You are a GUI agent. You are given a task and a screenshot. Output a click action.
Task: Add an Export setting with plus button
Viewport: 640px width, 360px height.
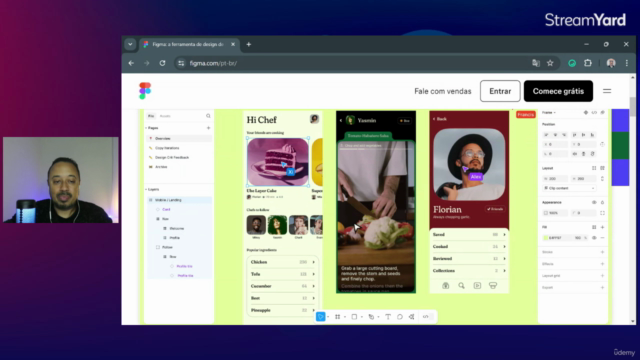[602, 287]
